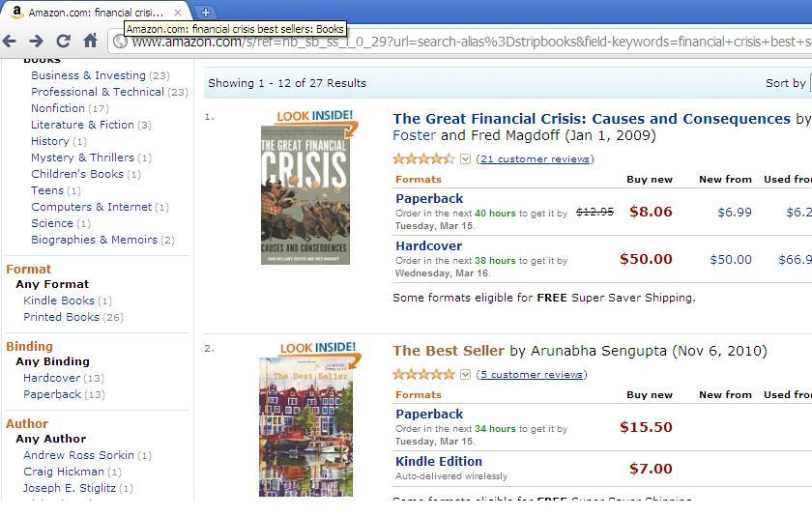
Task: Click the site info globe icon
Action: tap(120, 42)
